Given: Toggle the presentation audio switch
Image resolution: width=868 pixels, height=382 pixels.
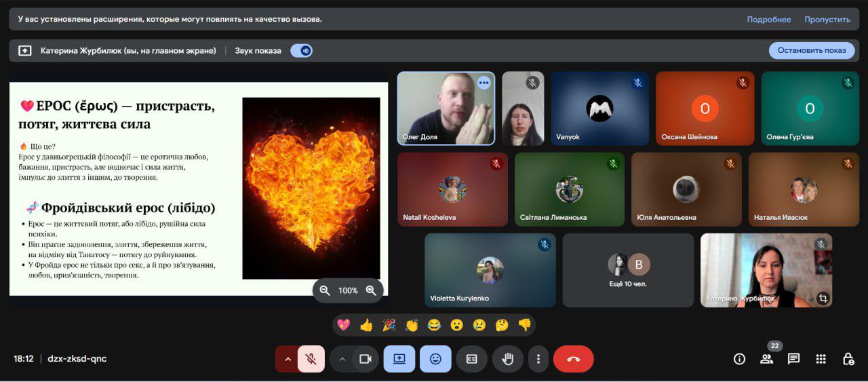Looking at the screenshot, I should pyautogui.click(x=302, y=50).
